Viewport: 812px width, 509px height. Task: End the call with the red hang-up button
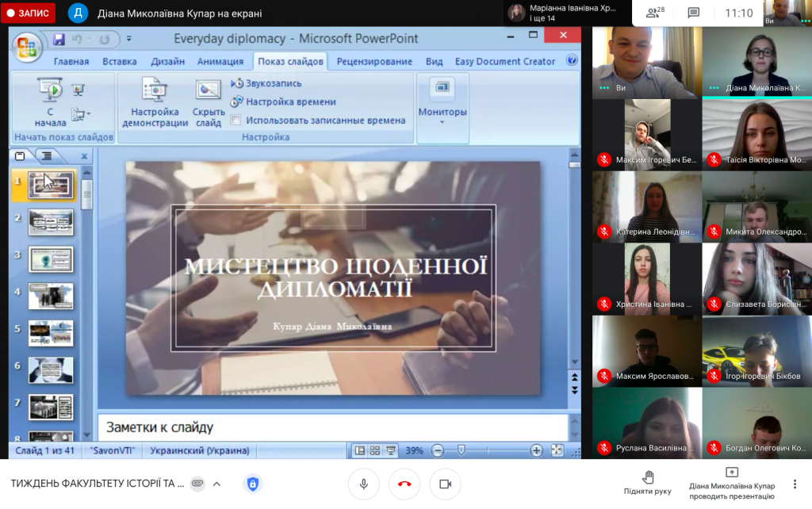point(404,484)
